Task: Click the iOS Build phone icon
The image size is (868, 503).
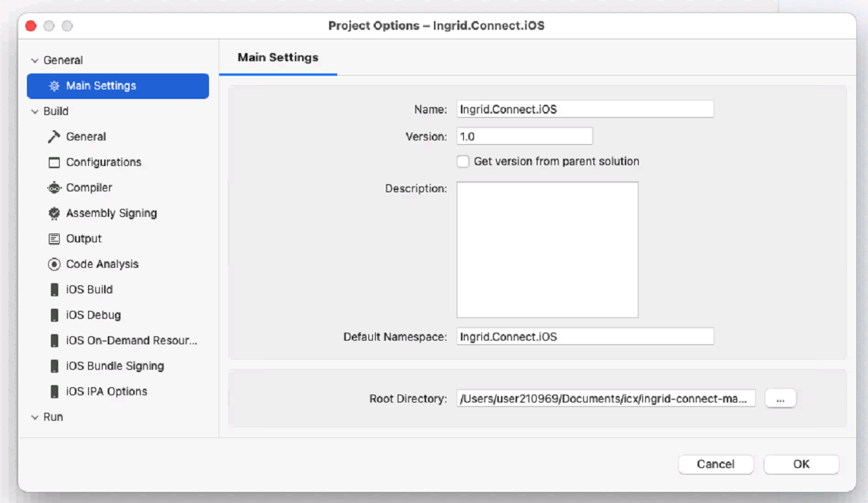Action: point(54,290)
